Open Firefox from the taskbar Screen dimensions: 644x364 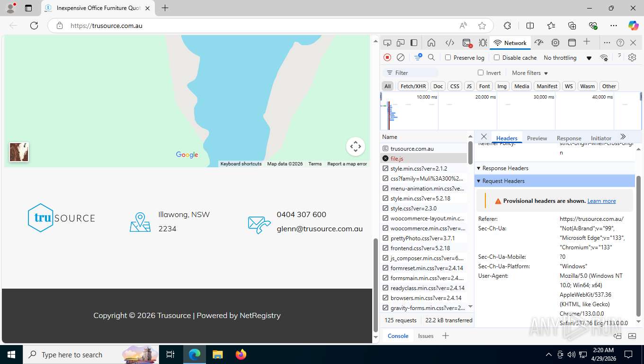click(241, 354)
